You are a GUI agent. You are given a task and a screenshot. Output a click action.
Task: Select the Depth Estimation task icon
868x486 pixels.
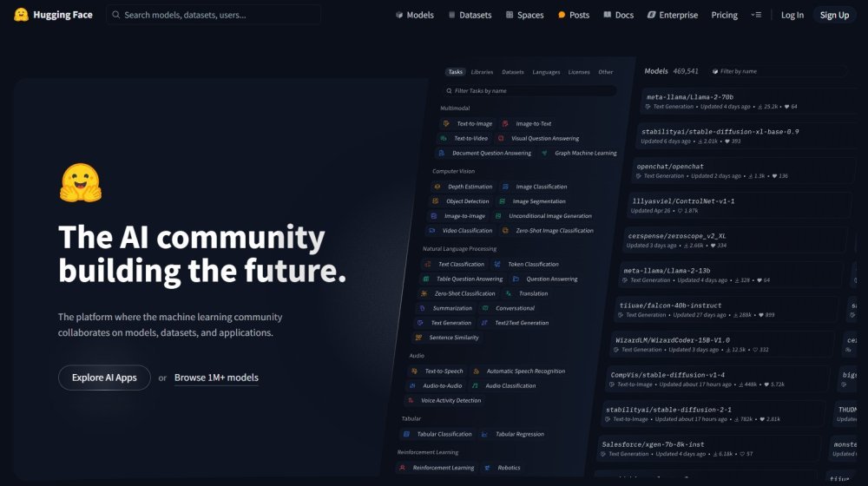pos(437,187)
